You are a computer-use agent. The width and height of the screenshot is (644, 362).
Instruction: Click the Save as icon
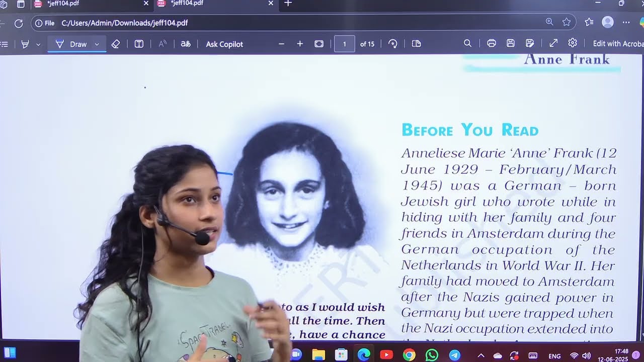[530, 43]
